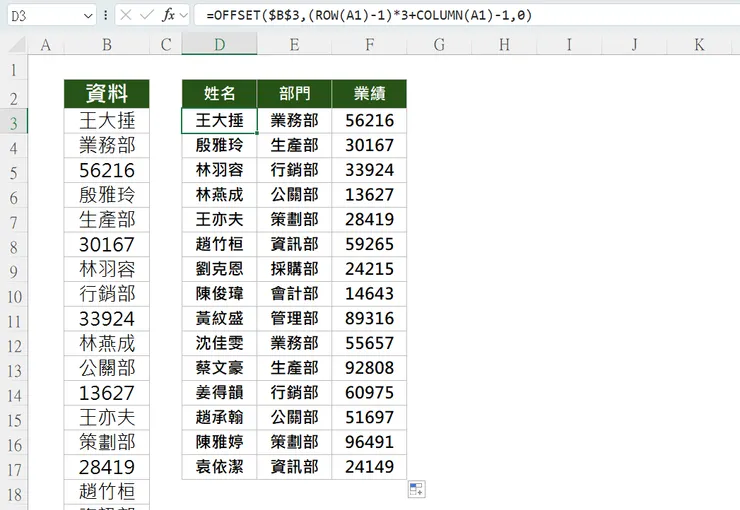Image resolution: width=740 pixels, height=510 pixels.
Task: Select column A header
Action: [46, 45]
